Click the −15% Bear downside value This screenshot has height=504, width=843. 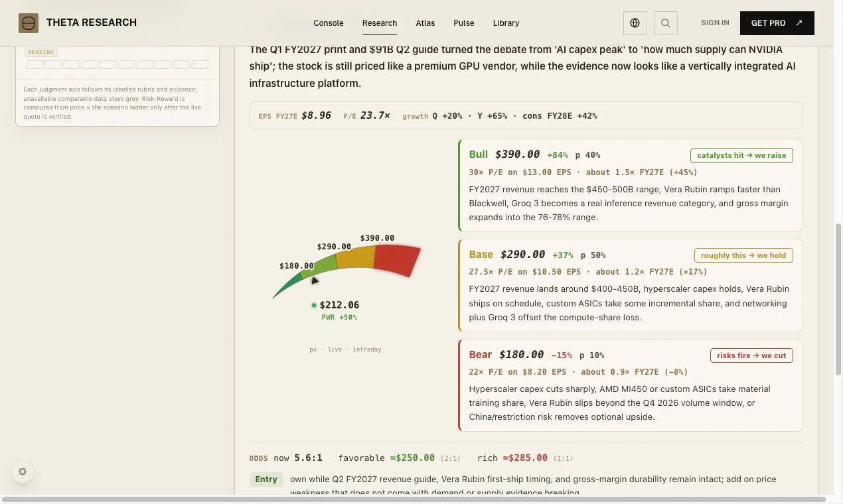tap(562, 355)
